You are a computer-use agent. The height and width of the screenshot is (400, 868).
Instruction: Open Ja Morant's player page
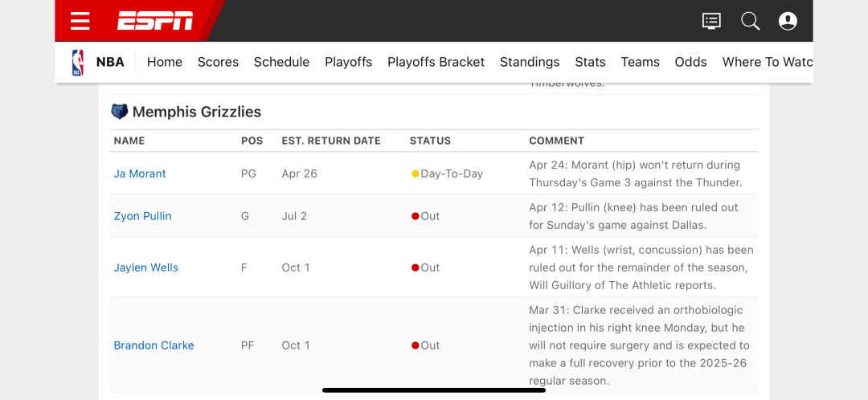(140, 173)
